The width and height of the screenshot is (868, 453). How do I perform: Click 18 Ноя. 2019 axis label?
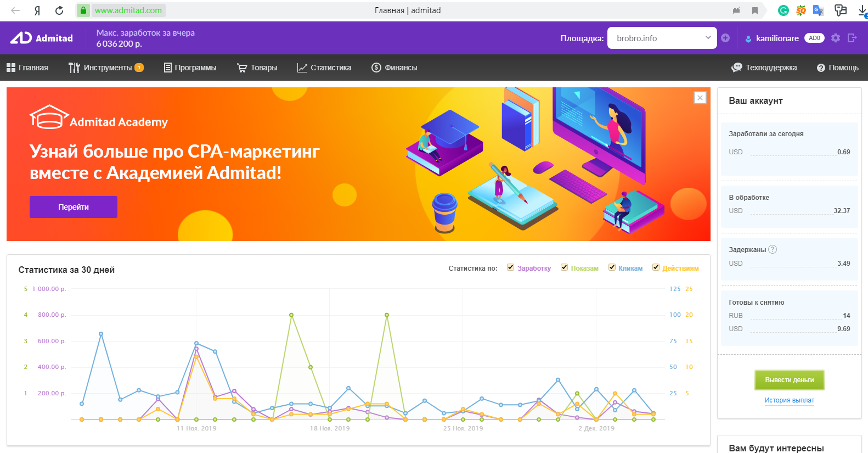coord(330,428)
